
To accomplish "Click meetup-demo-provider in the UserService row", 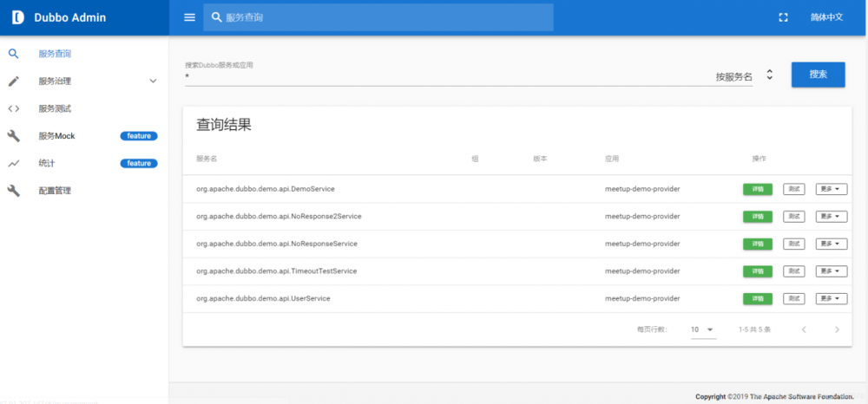I will pos(642,298).
